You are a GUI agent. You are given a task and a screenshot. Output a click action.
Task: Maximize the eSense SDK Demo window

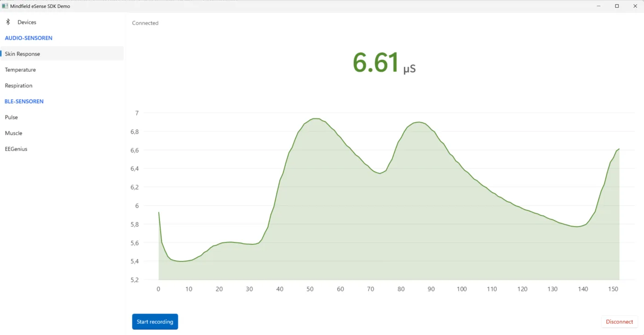pos(617,6)
